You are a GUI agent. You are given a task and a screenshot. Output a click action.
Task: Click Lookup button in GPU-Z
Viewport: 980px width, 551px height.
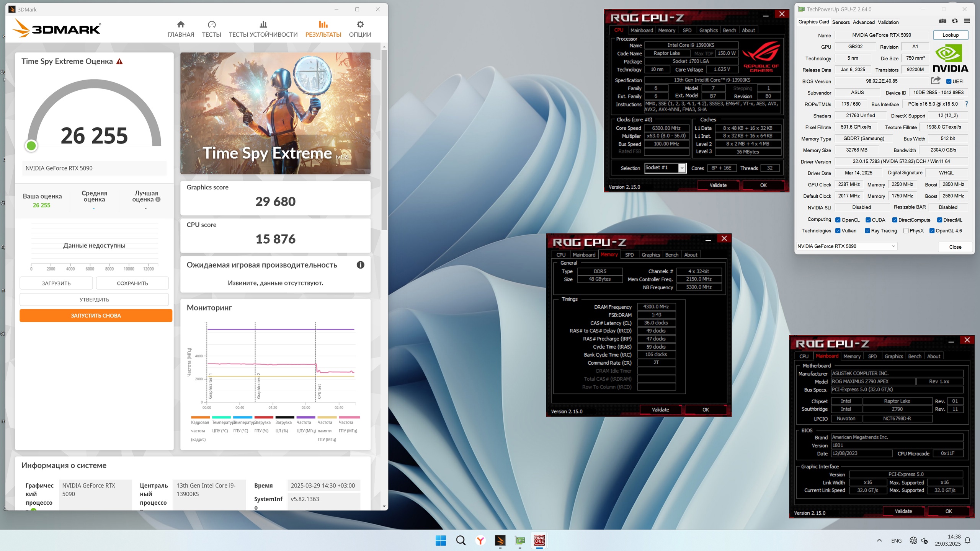[x=950, y=35]
